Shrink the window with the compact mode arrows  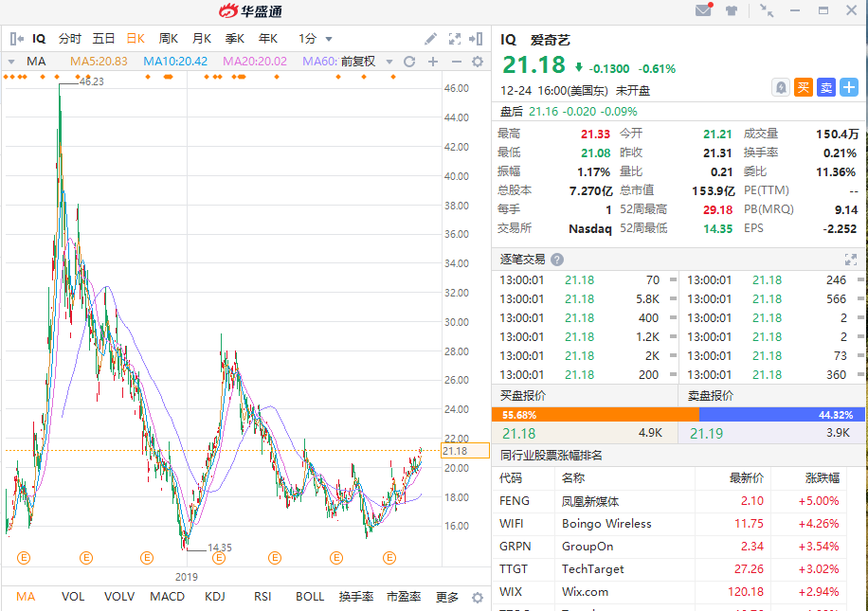pyautogui.click(x=767, y=10)
